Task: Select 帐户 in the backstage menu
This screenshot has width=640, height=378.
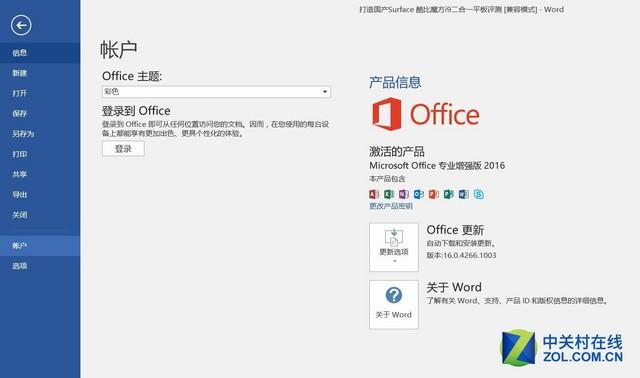Action: tap(40, 246)
